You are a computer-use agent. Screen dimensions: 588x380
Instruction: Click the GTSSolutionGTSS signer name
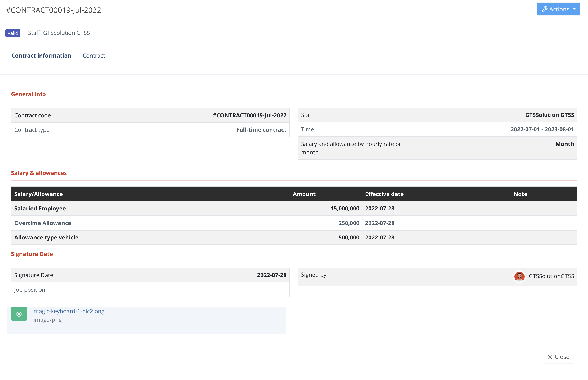[551, 276]
